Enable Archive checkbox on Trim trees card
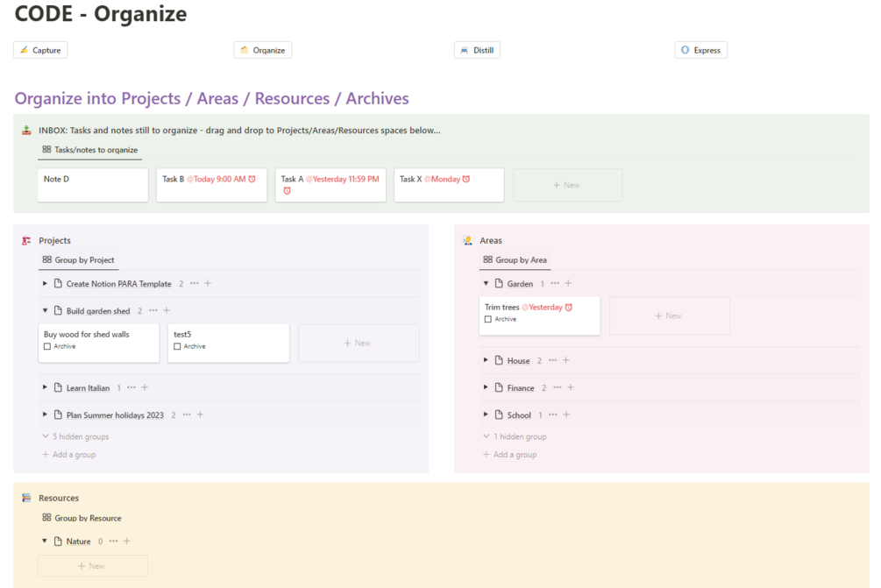The height and width of the screenshot is (588, 881). point(488,319)
